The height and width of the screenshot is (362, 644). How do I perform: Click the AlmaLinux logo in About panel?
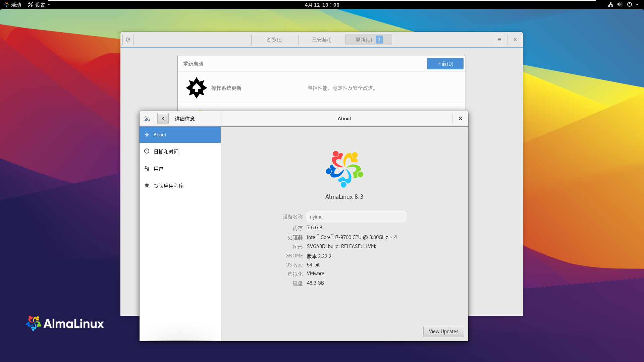(344, 169)
